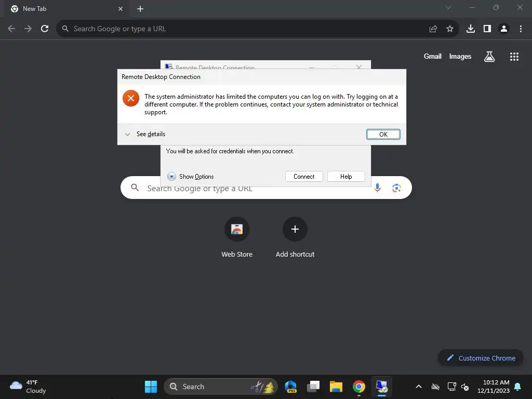Open Chrome downloads icon
The image size is (532, 399).
pyautogui.click(x=471, y=29)
